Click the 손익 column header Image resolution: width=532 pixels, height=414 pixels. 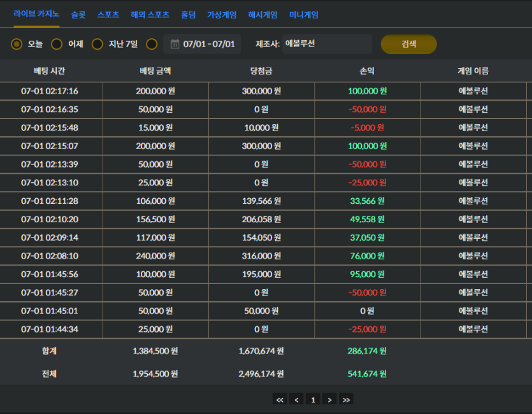tap(367, 71)
